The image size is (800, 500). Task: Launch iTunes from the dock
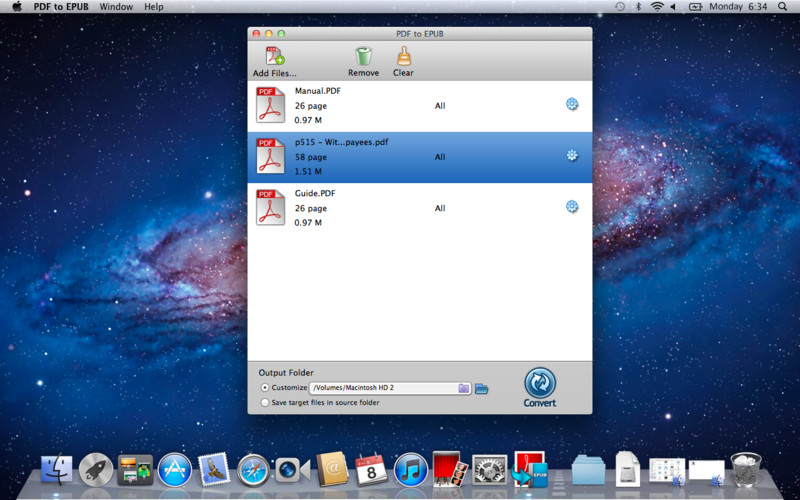coord(411,469)
